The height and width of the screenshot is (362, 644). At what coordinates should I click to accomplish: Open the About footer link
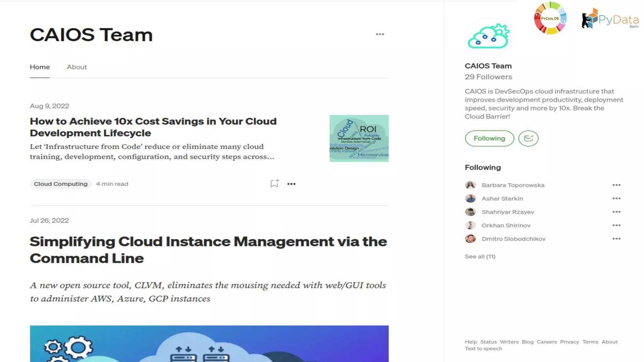[609, 342]
